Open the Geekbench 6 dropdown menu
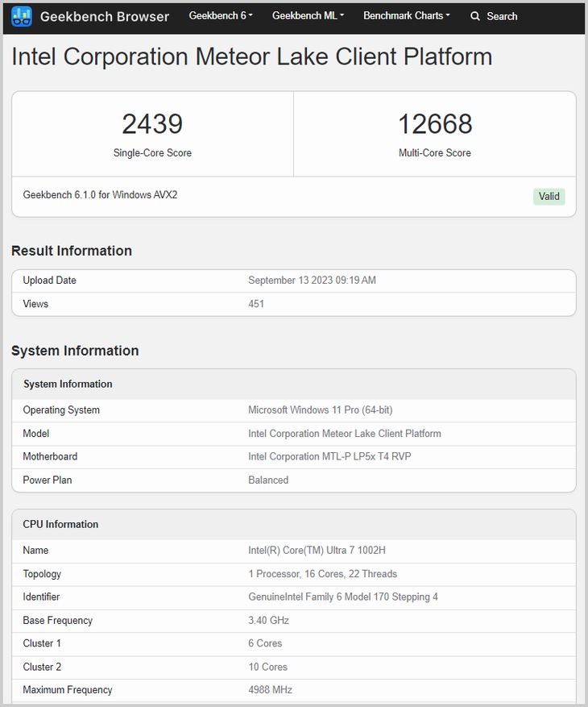Viewport: 588px width, 707px height. point(221,16)
